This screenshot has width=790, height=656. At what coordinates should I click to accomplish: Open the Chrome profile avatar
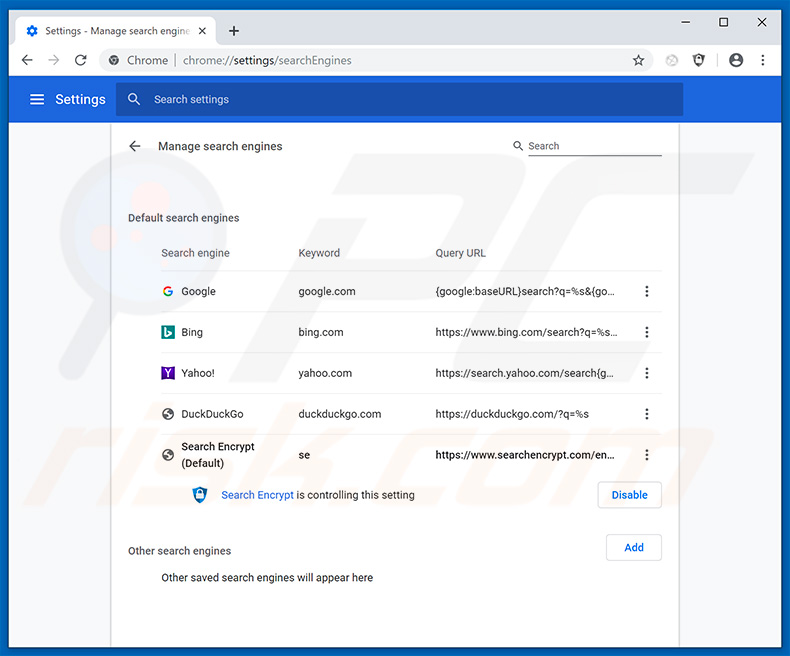click(736, 60)
